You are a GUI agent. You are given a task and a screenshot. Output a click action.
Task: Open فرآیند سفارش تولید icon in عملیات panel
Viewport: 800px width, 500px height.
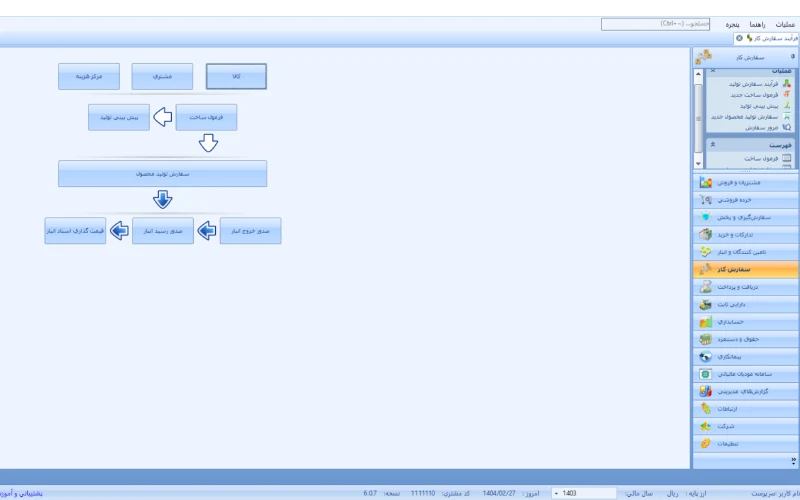(x=787, y=84)
